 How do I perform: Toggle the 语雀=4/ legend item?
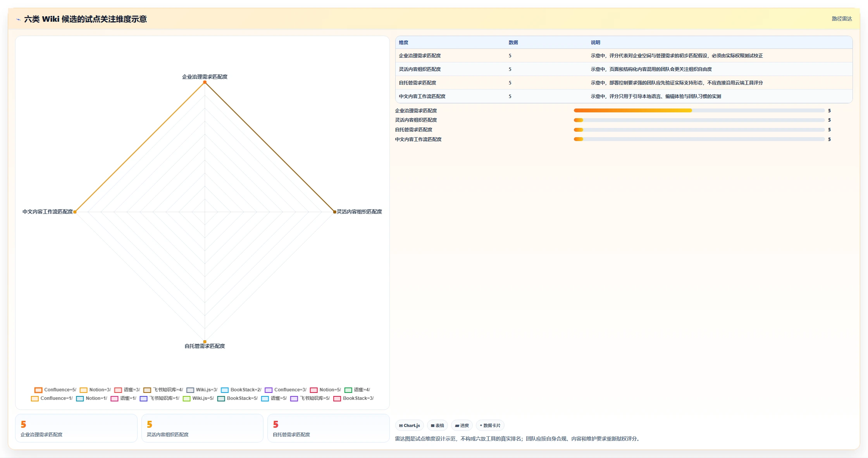357,390
